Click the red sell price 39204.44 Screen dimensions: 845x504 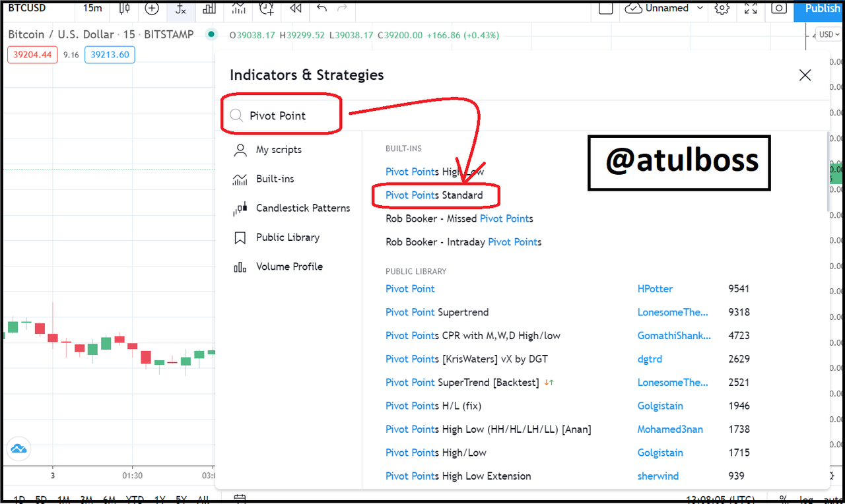[x=32, y=55]
